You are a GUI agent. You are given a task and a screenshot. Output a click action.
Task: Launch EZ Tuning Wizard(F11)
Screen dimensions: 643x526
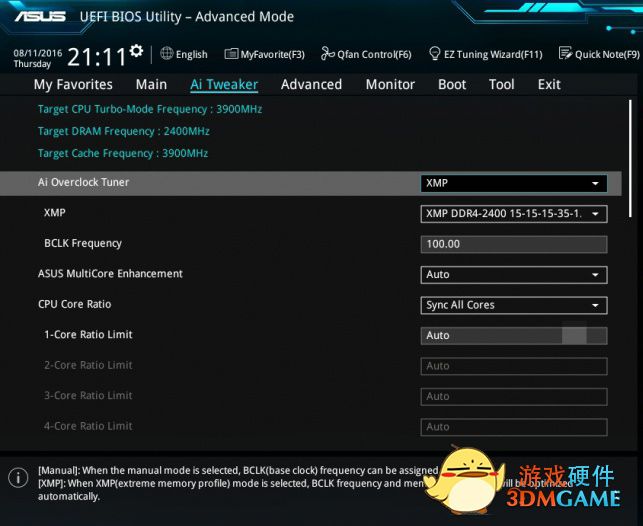(486, 54)
